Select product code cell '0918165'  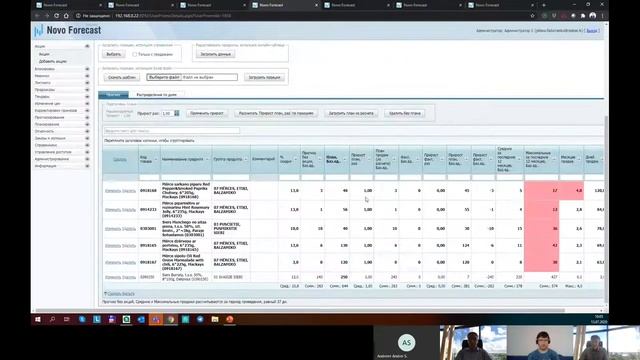pos(149,246)
